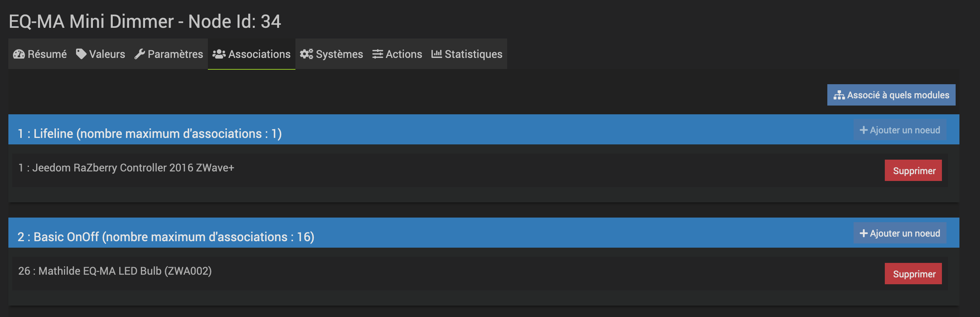
Task: Click Associé à quels modules button
Action: coord(891,95)
